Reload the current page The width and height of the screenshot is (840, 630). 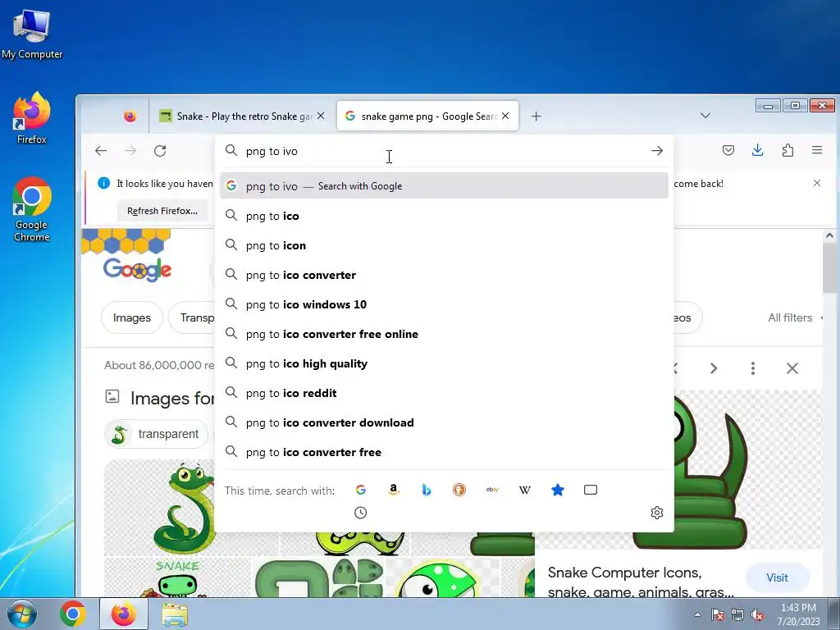(160, 151)
